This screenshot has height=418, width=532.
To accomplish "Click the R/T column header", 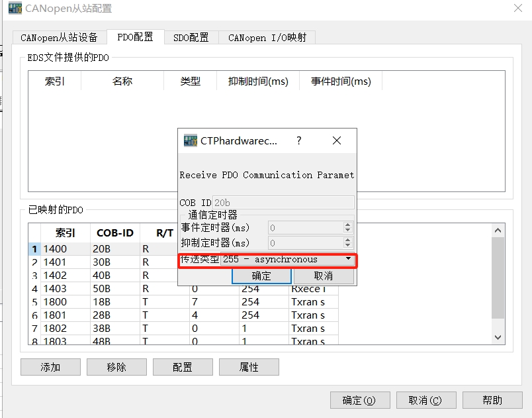I will [165, 233].
